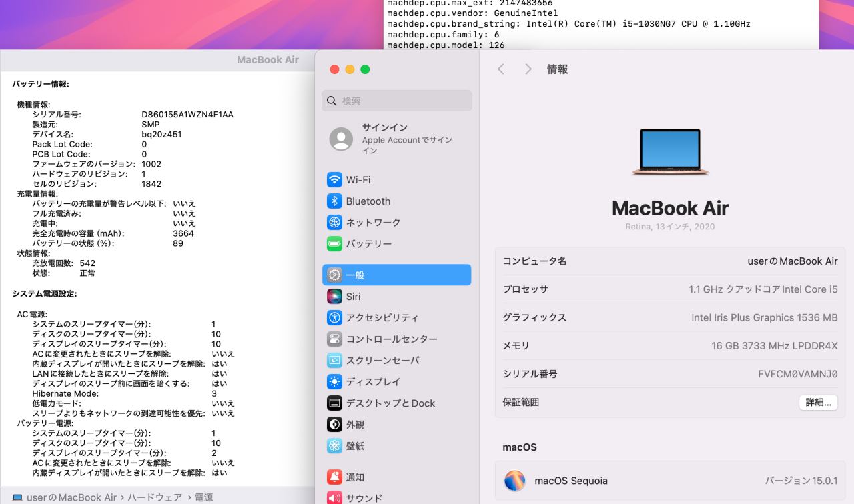Click the 検索 search field
The image size is (854, 504).
(x=397, y=101)
